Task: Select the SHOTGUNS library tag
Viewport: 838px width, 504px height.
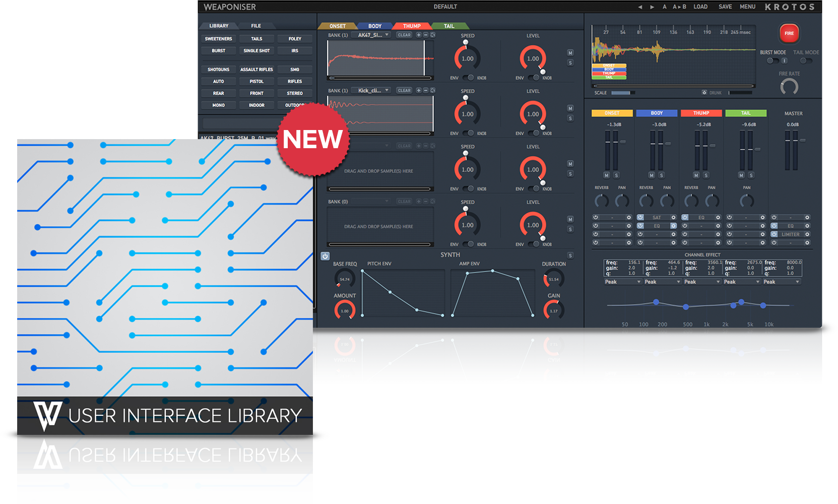Action: click(218, 70)
